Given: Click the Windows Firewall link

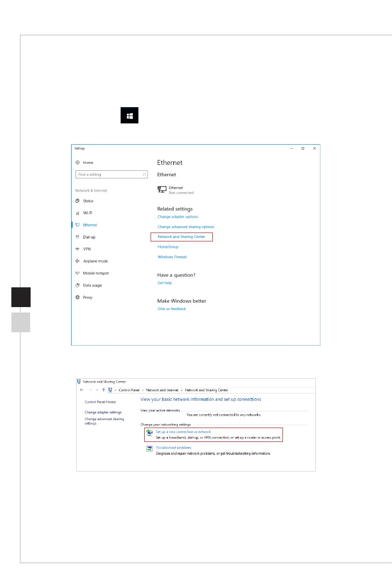Looking at the screenshot, I should point(172,257).
